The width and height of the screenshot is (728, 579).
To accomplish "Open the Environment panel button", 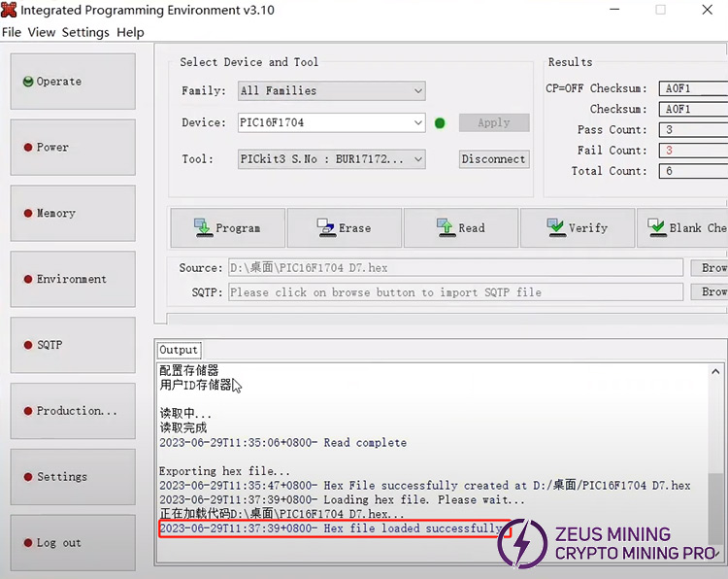I will (x=73, y=279).
